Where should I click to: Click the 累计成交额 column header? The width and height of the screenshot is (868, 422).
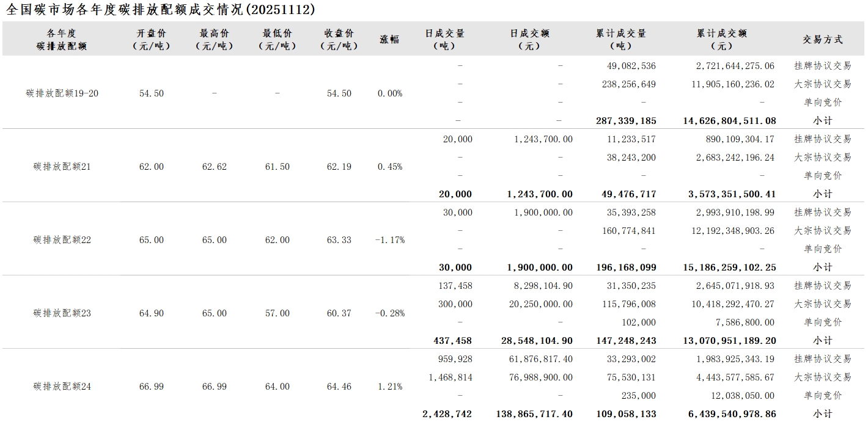(x=722, y=39)
